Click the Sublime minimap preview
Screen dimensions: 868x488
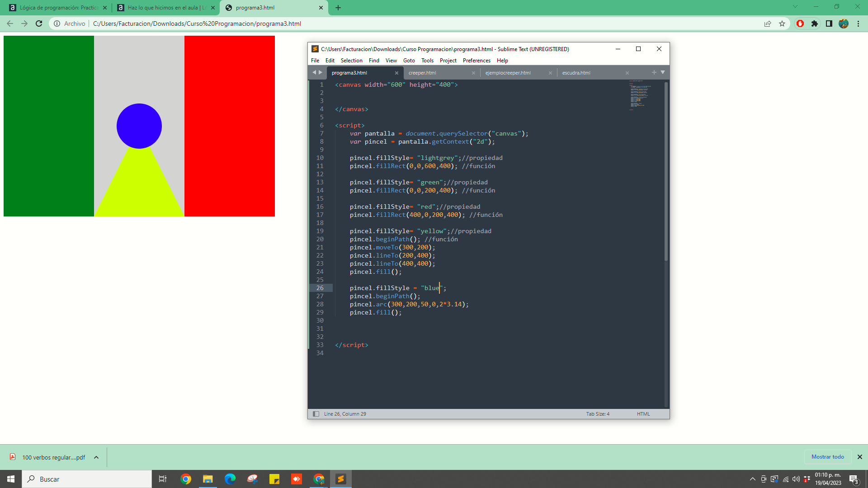[639, 95]
